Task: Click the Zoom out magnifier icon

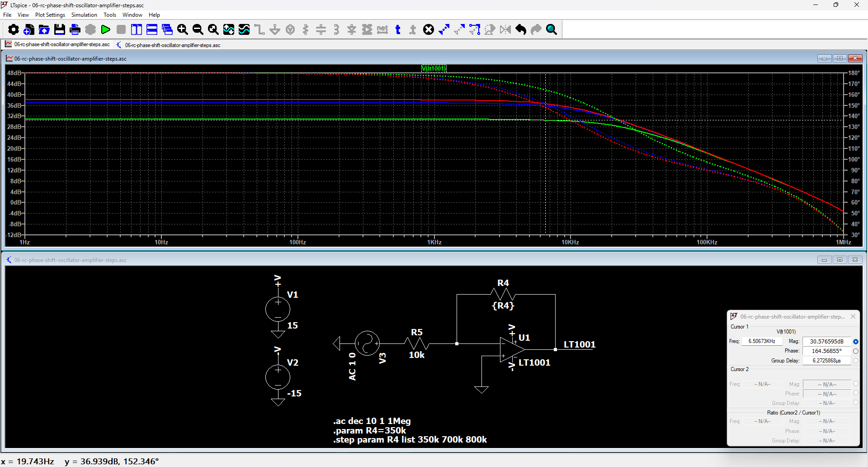Action: 198,30
